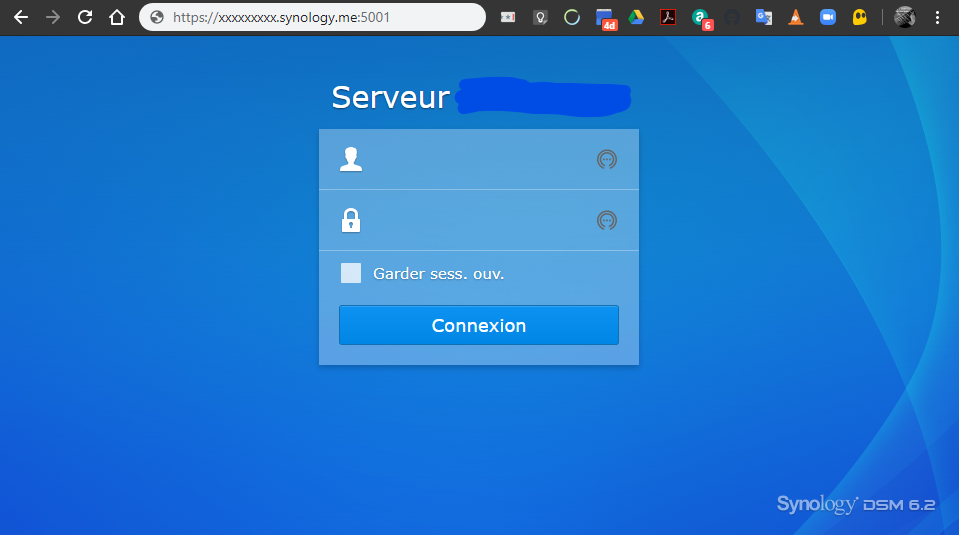Open the calendar extension with 4d badge

605,18
